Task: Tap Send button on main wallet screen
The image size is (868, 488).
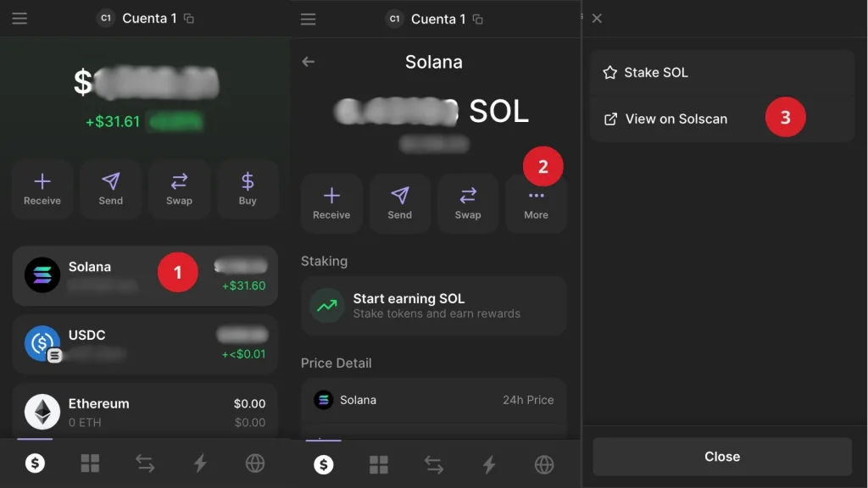Action: coord(111,189)
